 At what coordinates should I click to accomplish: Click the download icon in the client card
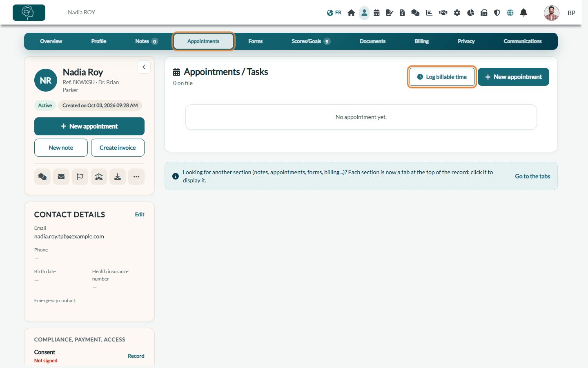118,177
